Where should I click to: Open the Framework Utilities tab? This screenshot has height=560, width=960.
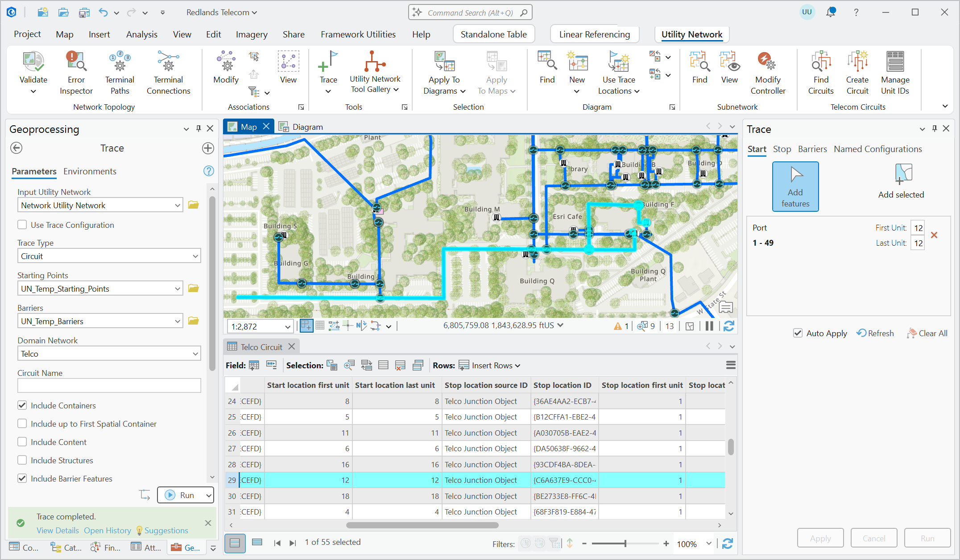pos(358,34)
